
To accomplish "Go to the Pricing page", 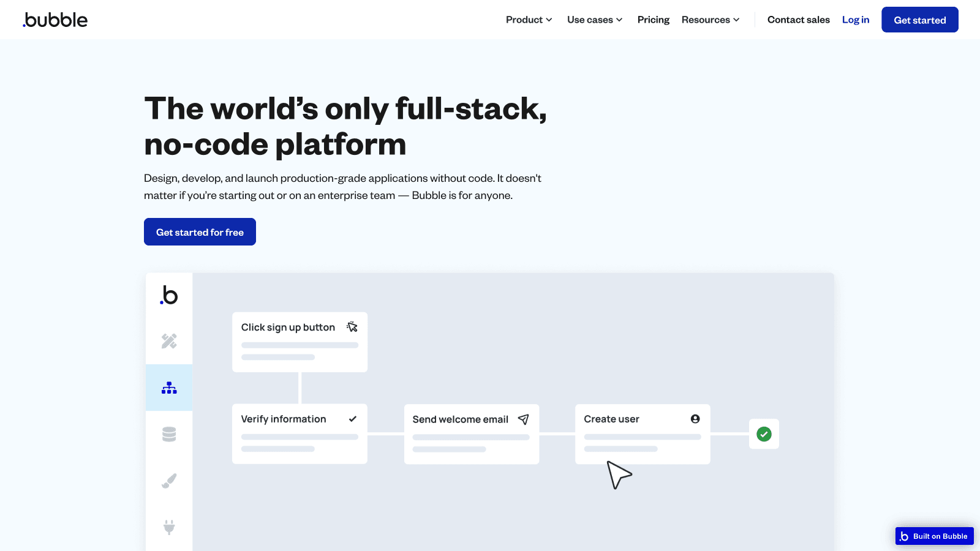I will (653, 20).
